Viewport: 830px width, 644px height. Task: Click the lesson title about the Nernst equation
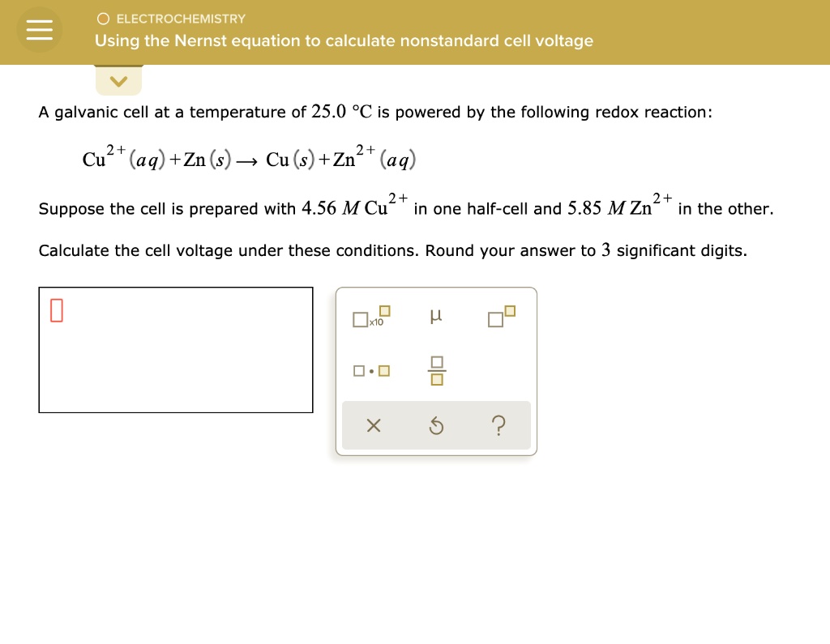point(344,41)
